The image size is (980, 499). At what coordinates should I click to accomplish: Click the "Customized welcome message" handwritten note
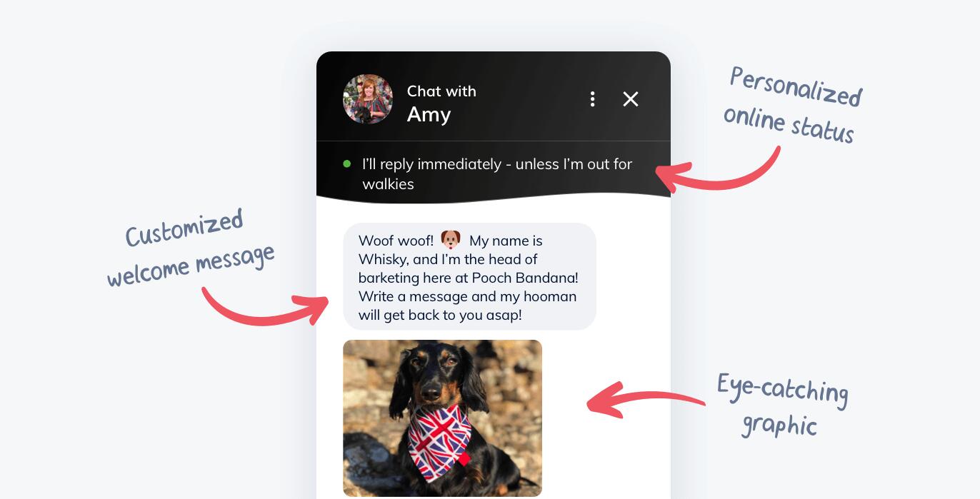pyautogui.click(x=190, y=248)
